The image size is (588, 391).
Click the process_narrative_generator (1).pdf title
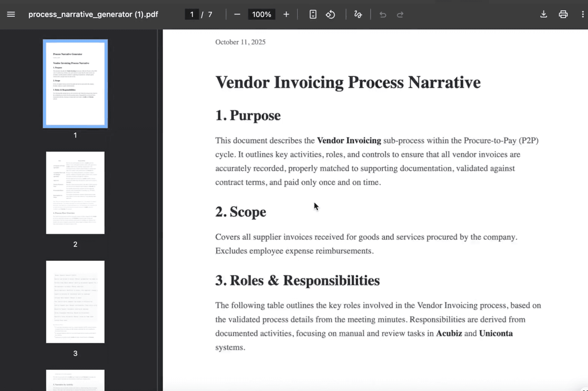[x=93, y=15]
